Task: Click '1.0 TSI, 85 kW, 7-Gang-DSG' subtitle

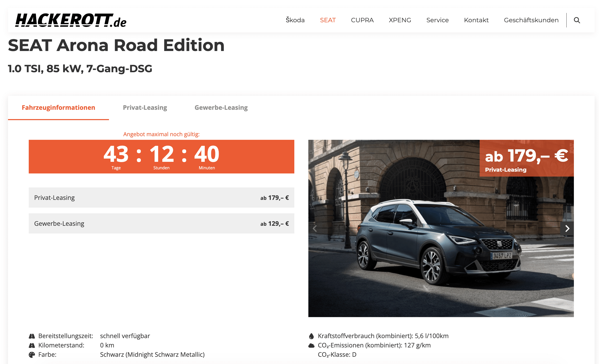Action: pos(80,69)
